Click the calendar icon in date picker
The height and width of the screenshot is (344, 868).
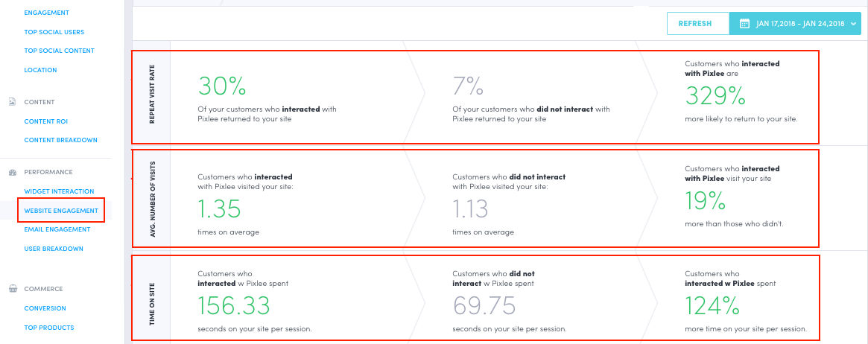click(x=744, y=24)
